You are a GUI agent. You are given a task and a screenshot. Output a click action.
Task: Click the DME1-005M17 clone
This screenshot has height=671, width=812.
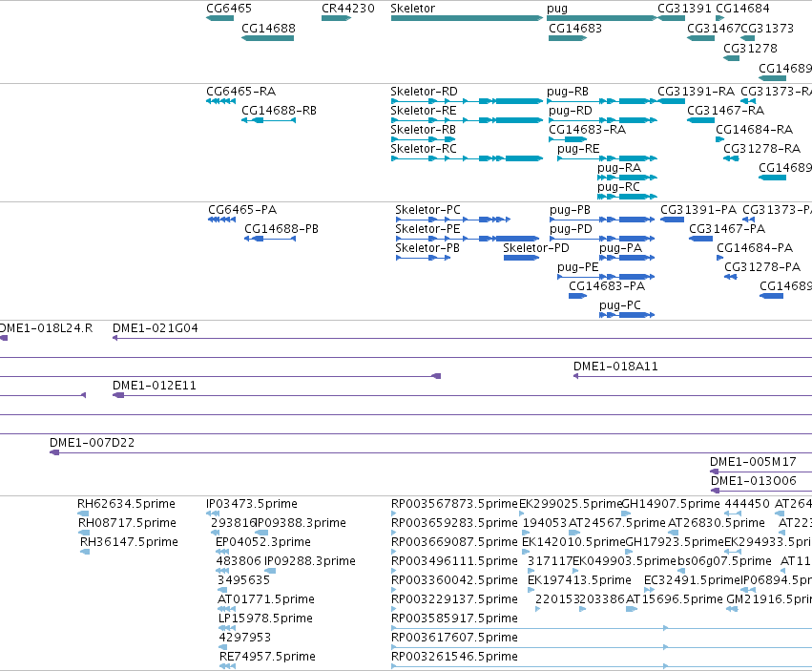[760, 472]
